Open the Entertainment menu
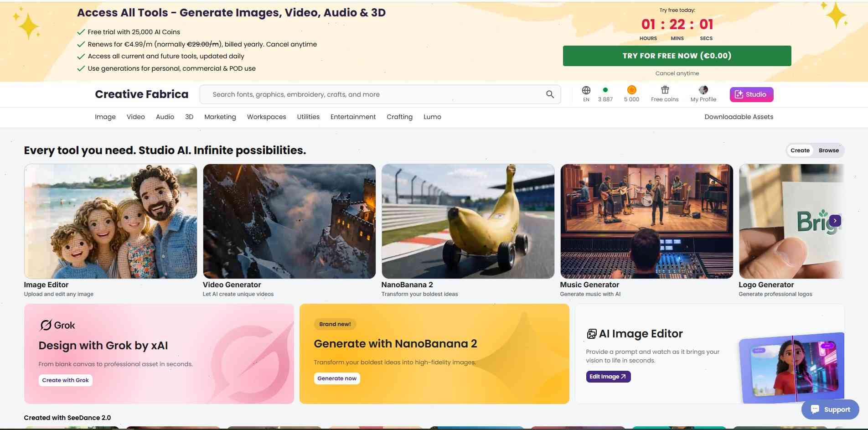Screen dimensions: 868x430 (x=353, y=117)
